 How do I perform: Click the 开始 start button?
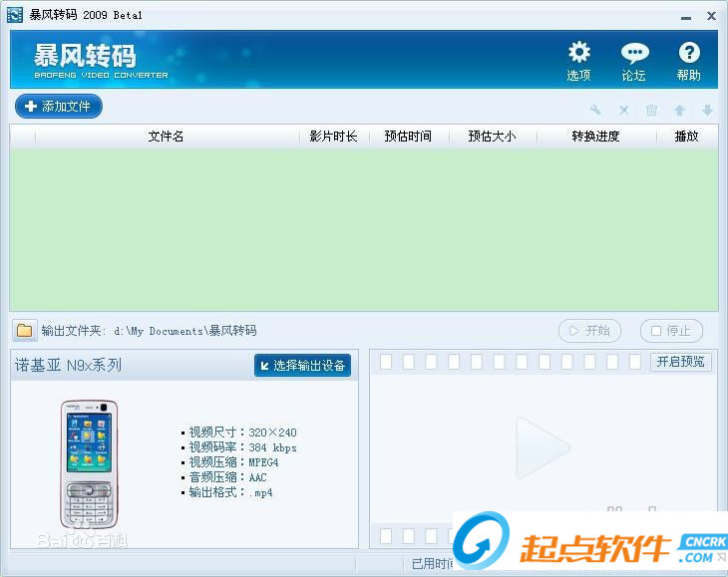pos(589,331)
